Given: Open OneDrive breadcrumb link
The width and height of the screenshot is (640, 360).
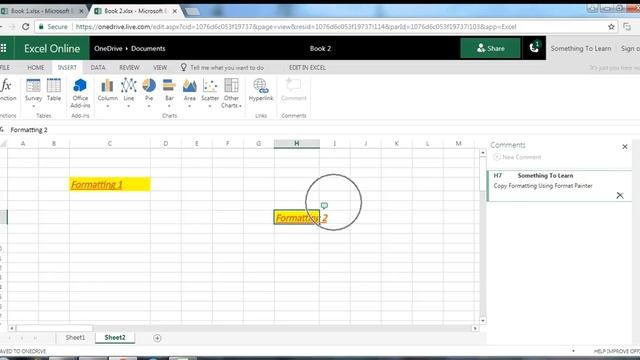Looking at the screenshot, I should (x=108, y=48).
